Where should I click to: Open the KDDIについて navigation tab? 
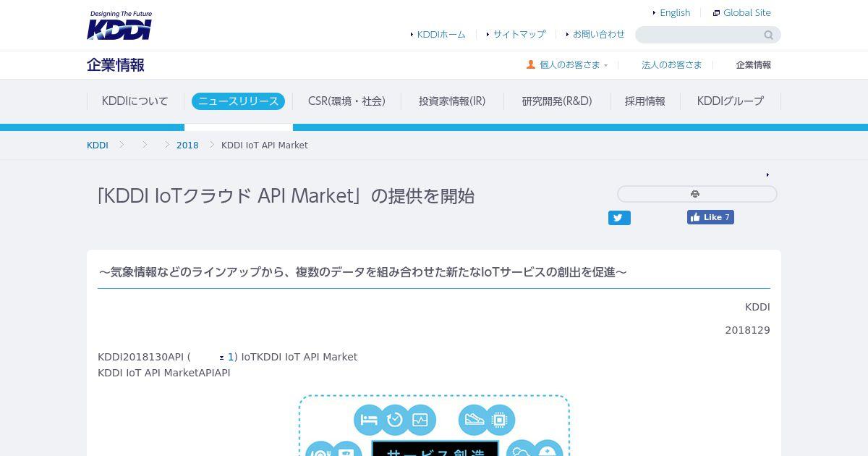(135, 101)
